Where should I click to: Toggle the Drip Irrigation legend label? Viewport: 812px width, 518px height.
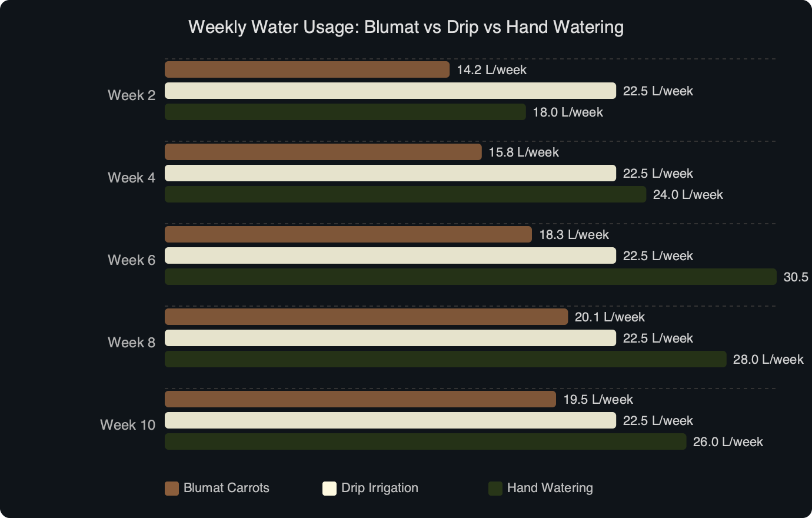[380, 488]
